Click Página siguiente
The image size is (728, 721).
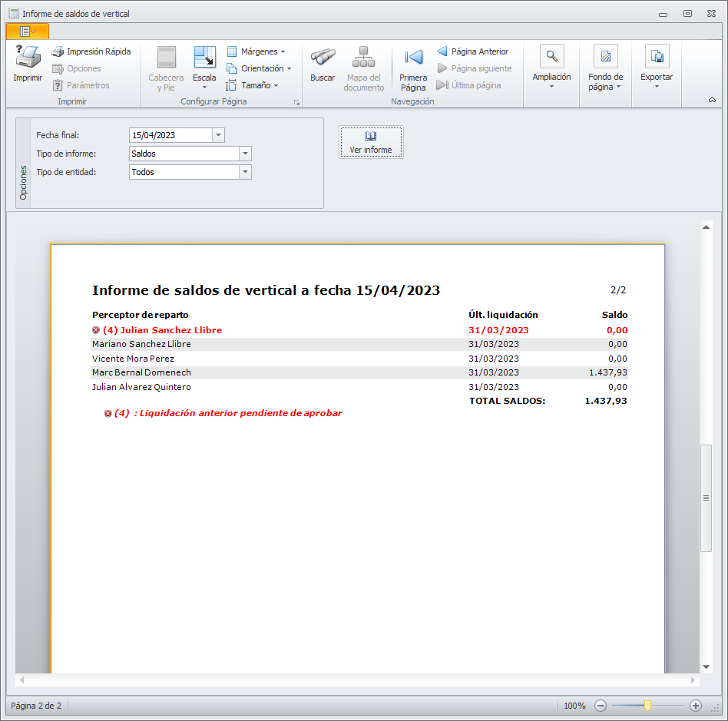click(x=475, y=68)
